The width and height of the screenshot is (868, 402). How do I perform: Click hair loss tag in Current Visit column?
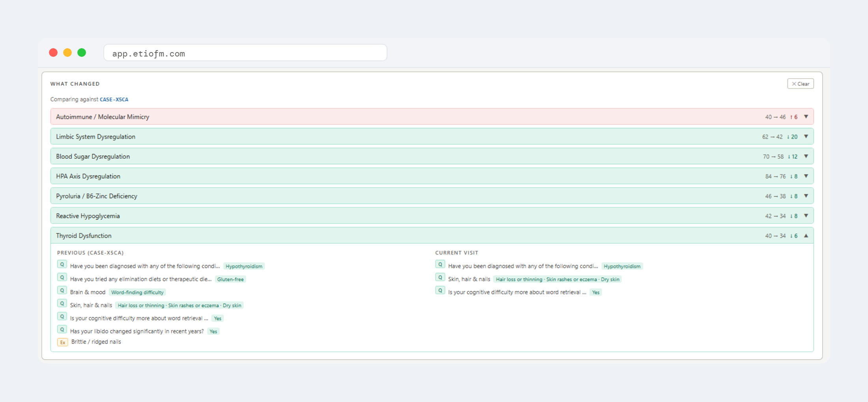pos(557,279)
